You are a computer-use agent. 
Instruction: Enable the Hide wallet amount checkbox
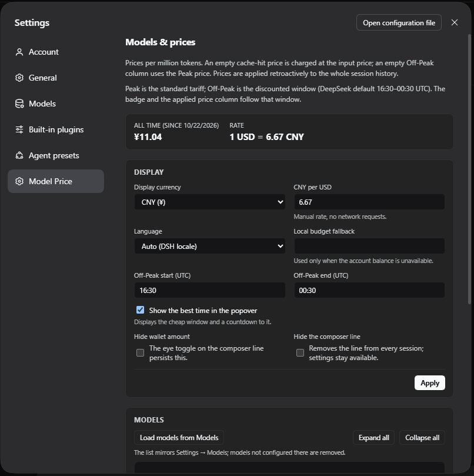[x=140, y=352]
